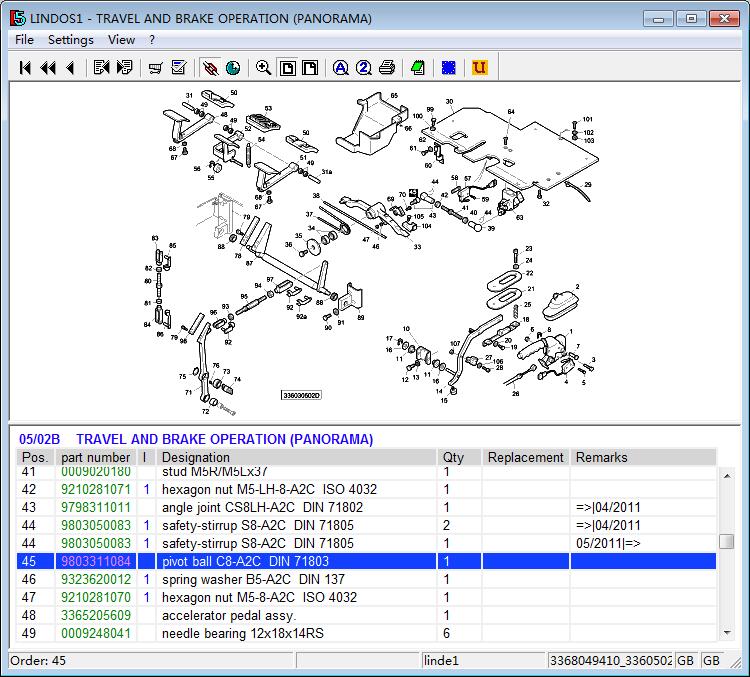This screenshot has height=677, width=750.
Task: Open the ? help menu
Action: pyautogui.click(x=152, y=40)
